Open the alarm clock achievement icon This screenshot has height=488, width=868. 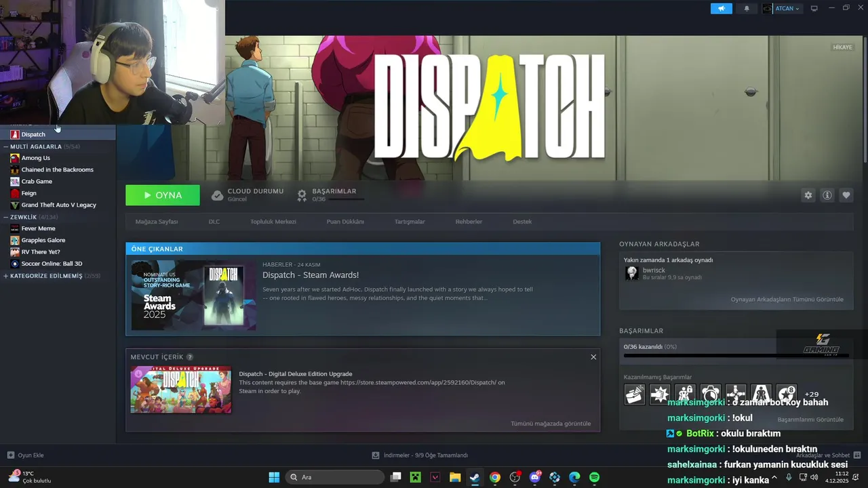click(x=711, y=394)
